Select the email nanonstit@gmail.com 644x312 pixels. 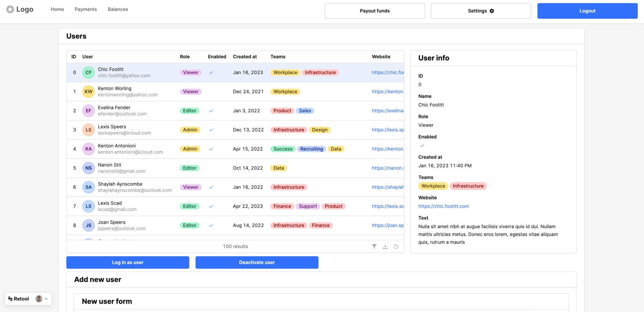coord(122,171)
